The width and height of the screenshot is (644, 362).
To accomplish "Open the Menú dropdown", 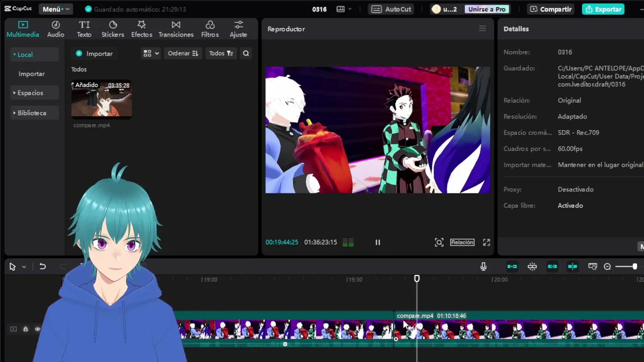I will pos(55,9).
